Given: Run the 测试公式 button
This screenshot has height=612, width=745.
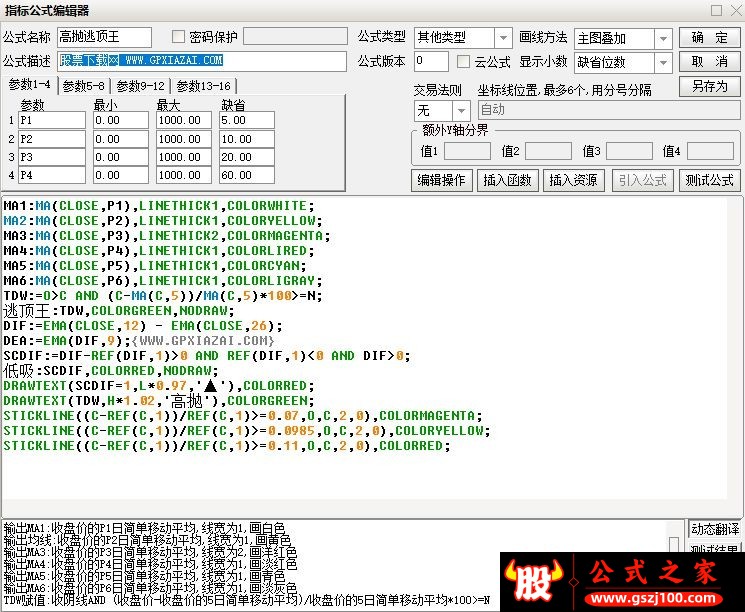Looking at the screenshot, I should click(709, 180).
